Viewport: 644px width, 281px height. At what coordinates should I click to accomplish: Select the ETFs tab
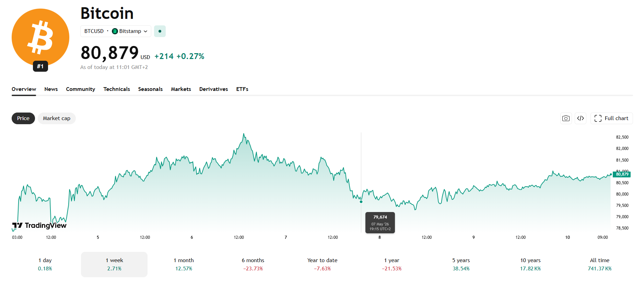click(242, 89)
